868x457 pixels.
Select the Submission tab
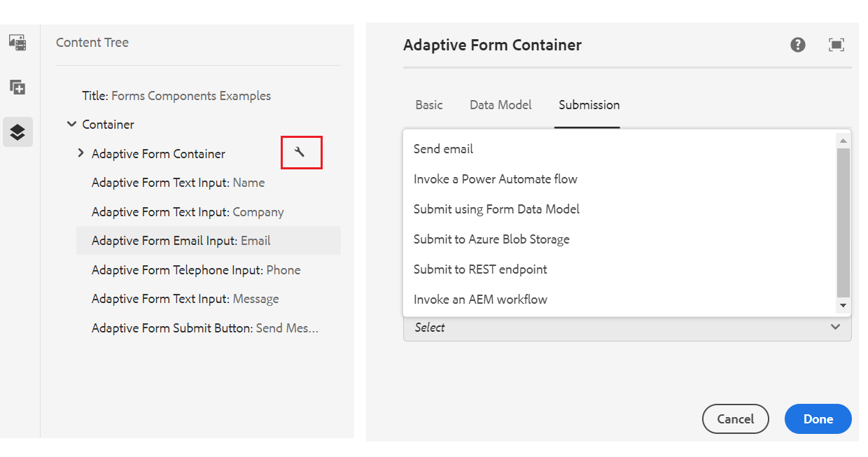coord(589,105)
